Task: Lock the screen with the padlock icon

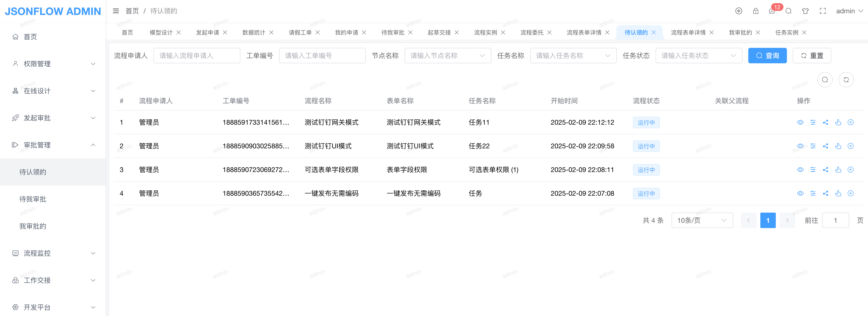Action: (x=756, y=11)
